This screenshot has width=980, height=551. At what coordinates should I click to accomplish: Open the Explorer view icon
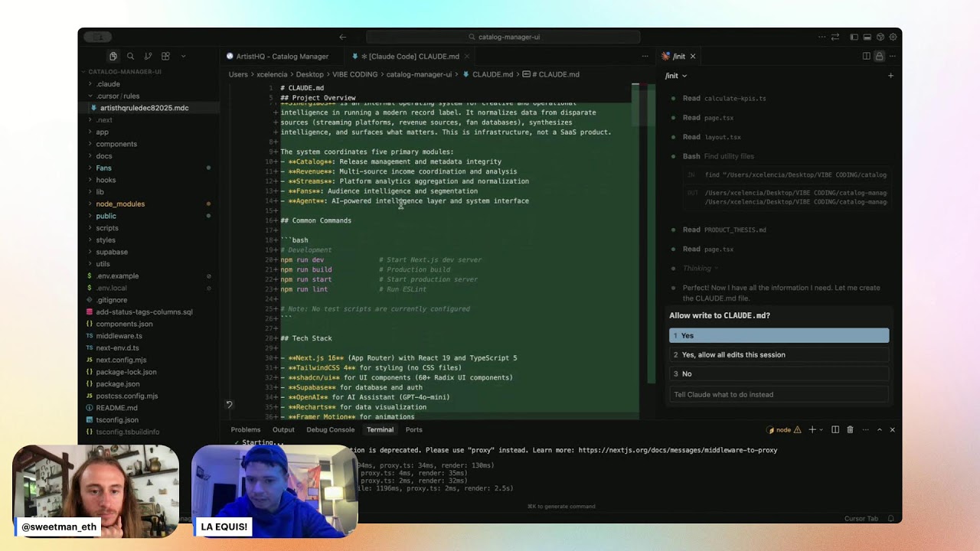(113, 56)
